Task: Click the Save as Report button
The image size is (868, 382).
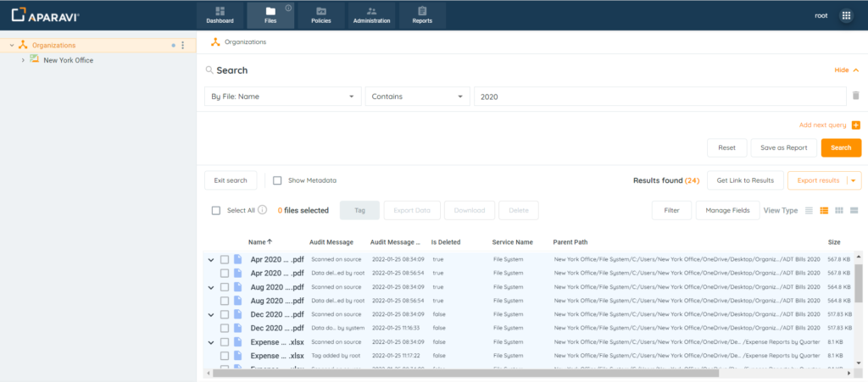Action: [x=783, y=147]
